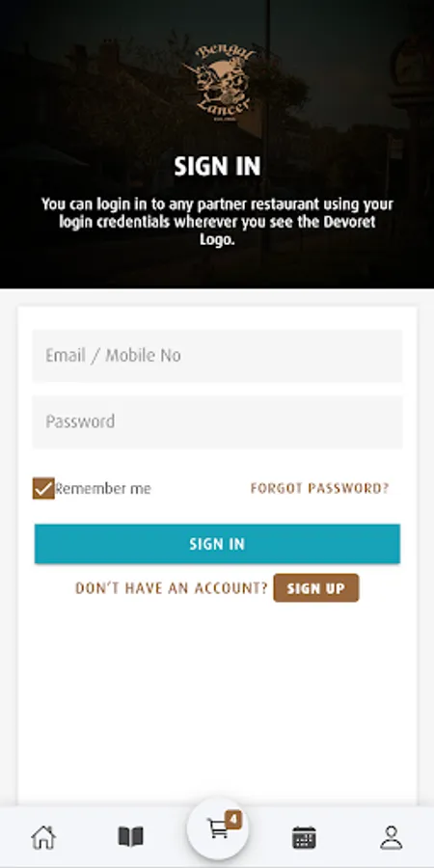Go to the Home tab icon
The width and height of the screenshot is (434, 868).
(x=43, y=837)
